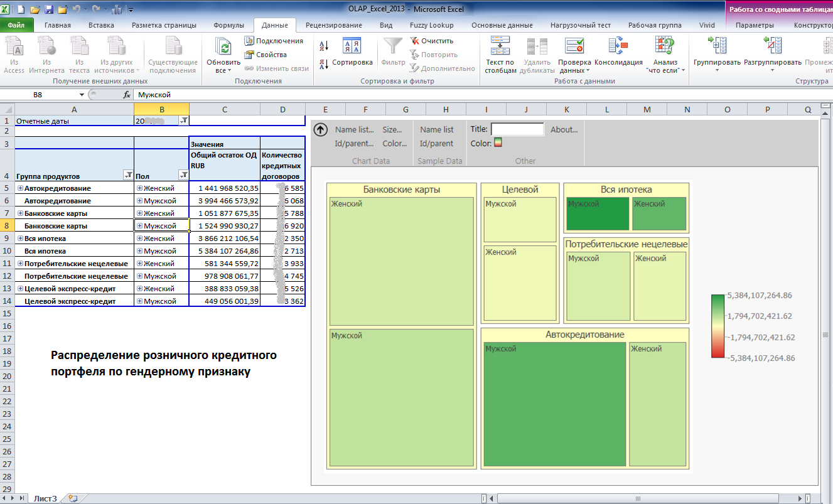Open the Отчетные даты filter dropdown
Image resolution: width=833 pixels, height=504 pixels.
coord(183,121)
